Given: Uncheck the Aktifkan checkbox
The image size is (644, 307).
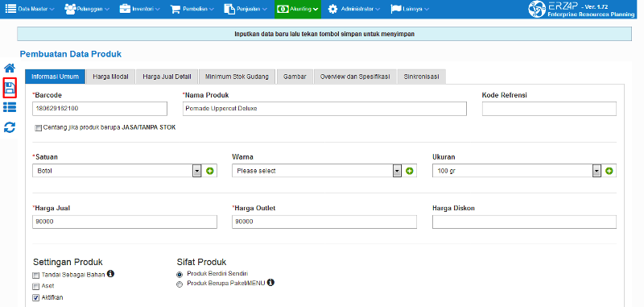Looking at the screenshot, I should (35, 298).
